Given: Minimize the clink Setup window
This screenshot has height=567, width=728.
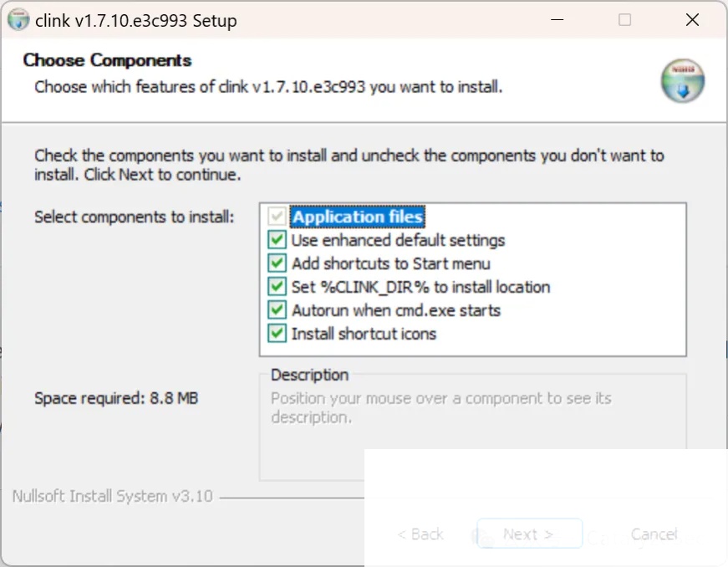Looking at the screenshot, I should (557, 20).
